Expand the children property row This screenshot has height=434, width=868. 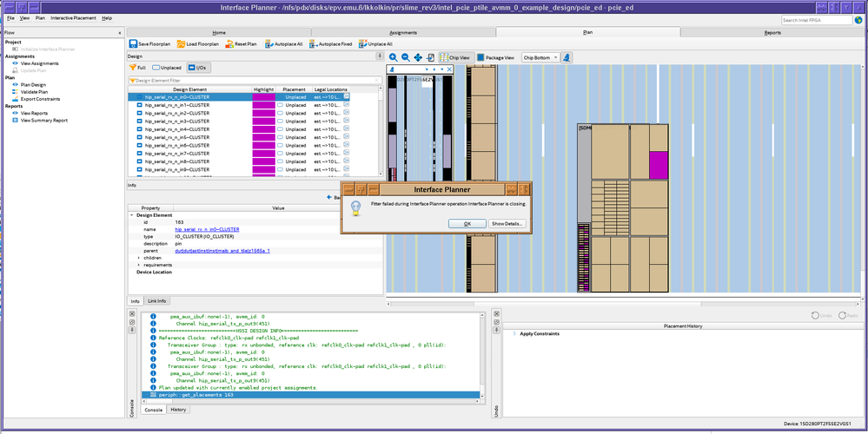coord(138,258)
